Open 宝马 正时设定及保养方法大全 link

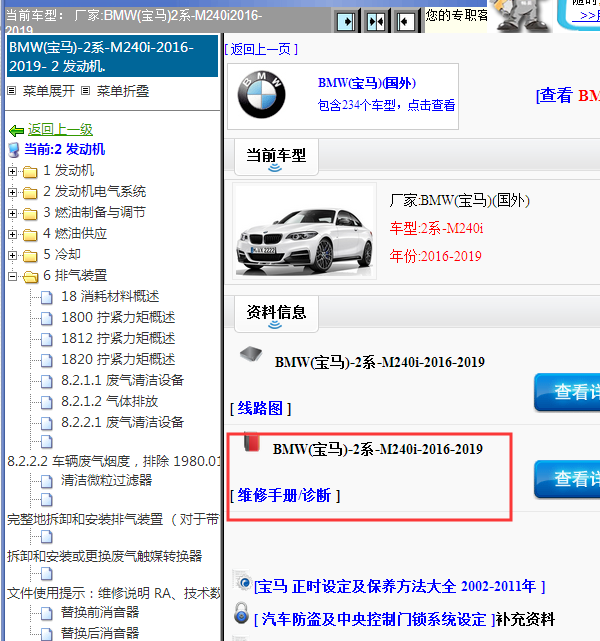pyautogui.click(x=399, y=587)
